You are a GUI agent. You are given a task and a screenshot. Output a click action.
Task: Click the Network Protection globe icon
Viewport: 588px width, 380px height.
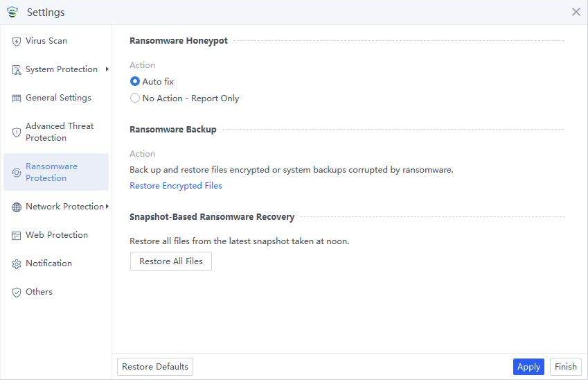[17, 207]
